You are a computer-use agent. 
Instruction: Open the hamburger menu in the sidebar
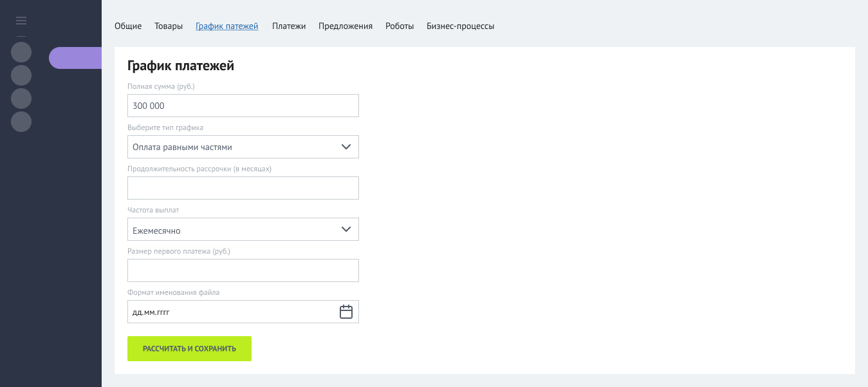(x=21, y=21)
